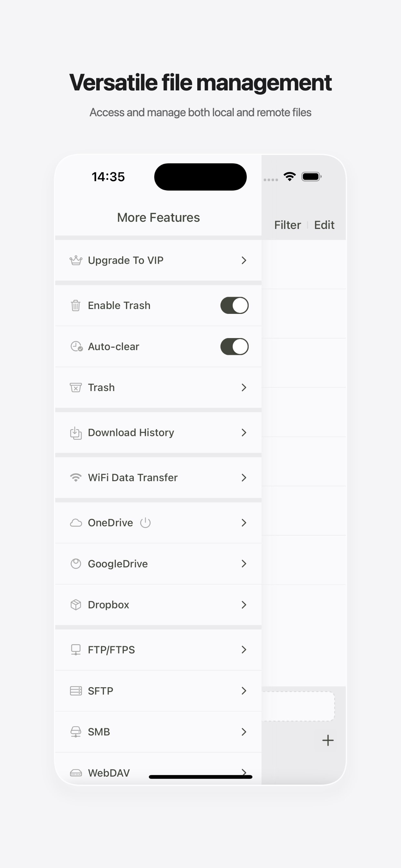Open the SFTP menu entry

click(100, 691)
